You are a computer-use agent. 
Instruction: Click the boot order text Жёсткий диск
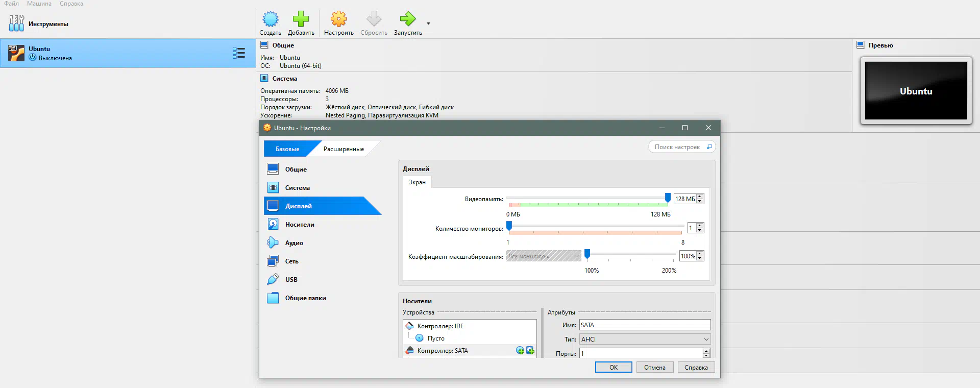click(x=345, y=107)
